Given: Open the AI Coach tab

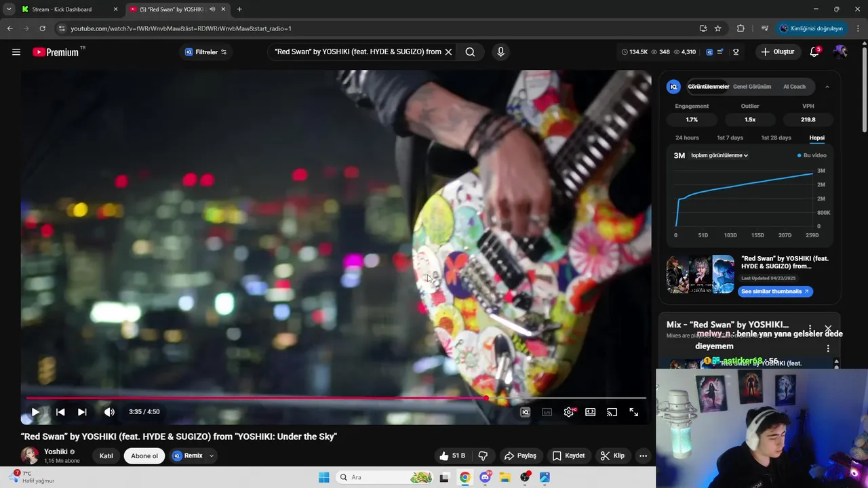Looking at the screenshot, I should (794, 87).
